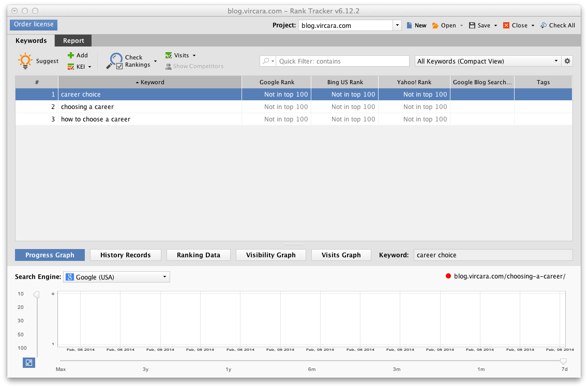Click the Order license button
The height and width of the screenshot is (388, 588).
[x=34, y=24]
